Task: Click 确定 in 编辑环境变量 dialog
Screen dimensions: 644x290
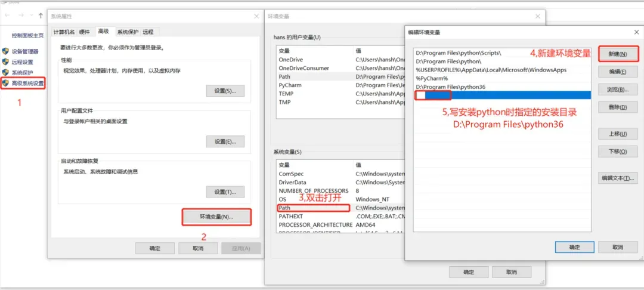Action: tap(575, 247)
